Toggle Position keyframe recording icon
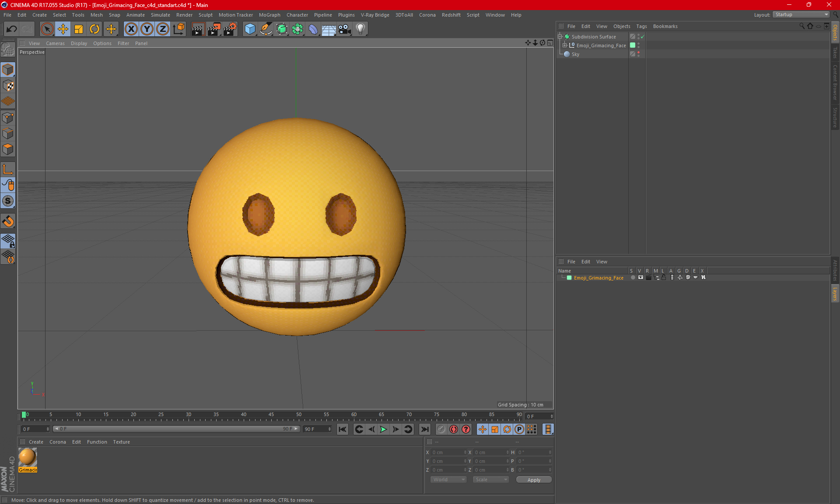 pyautogui.click(x=483, y=429)
